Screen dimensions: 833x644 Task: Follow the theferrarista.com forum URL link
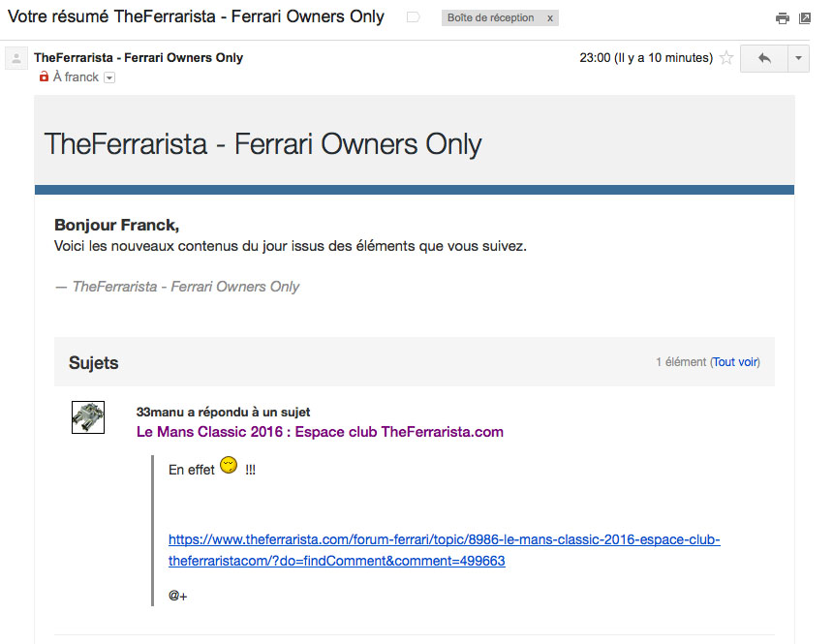[x=445, y=550]
